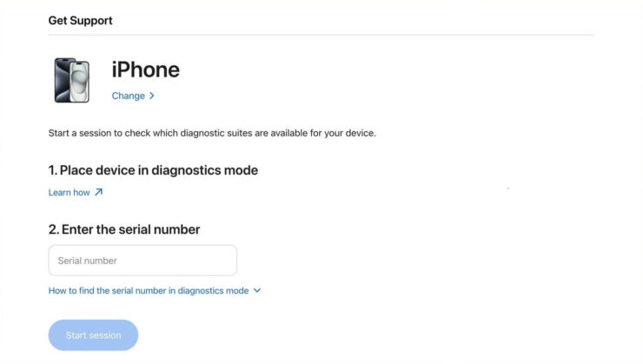
Task: Click the chevron arrow beside Change
Action: coord(152,96)
